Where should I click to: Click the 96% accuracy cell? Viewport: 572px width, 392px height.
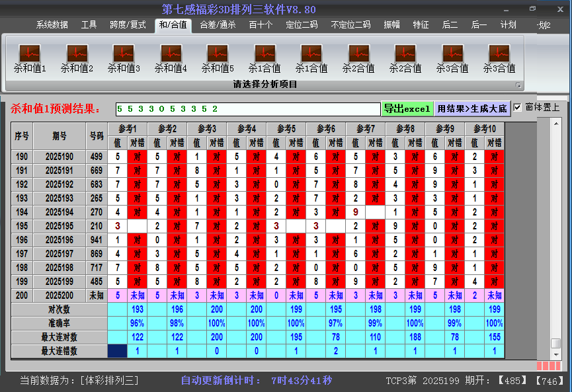pos(137,323)
